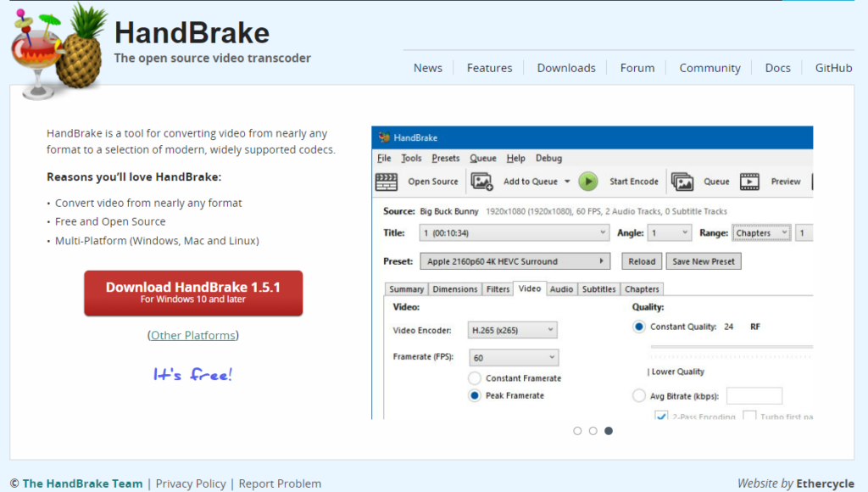Click the chapter range start field showing 1
This screenshot has width=868, height=492.
pos(804,232)
